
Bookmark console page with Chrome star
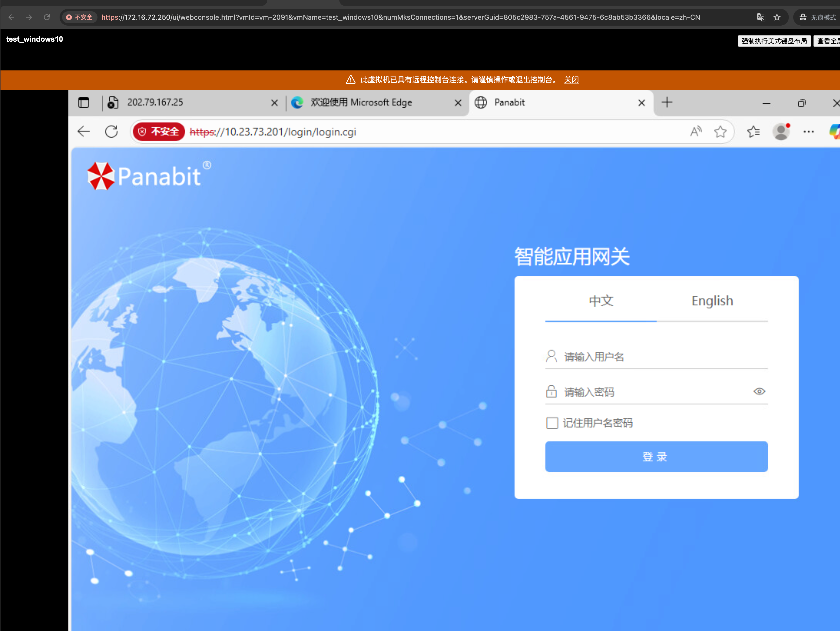coord(777,17)
